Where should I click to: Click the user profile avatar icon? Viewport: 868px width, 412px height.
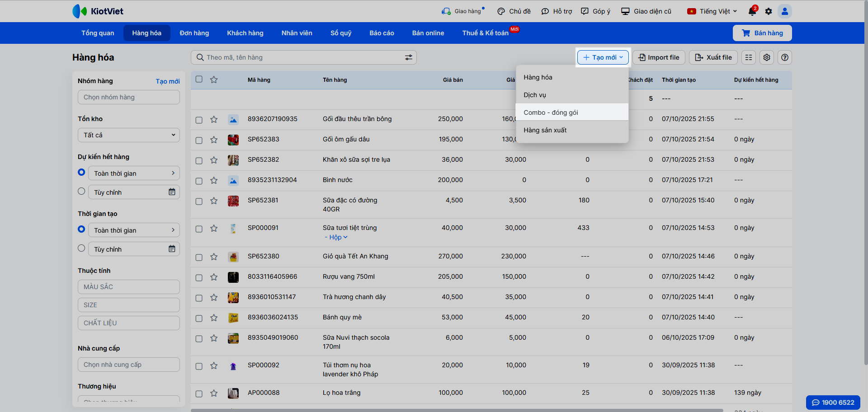point(785,11)
